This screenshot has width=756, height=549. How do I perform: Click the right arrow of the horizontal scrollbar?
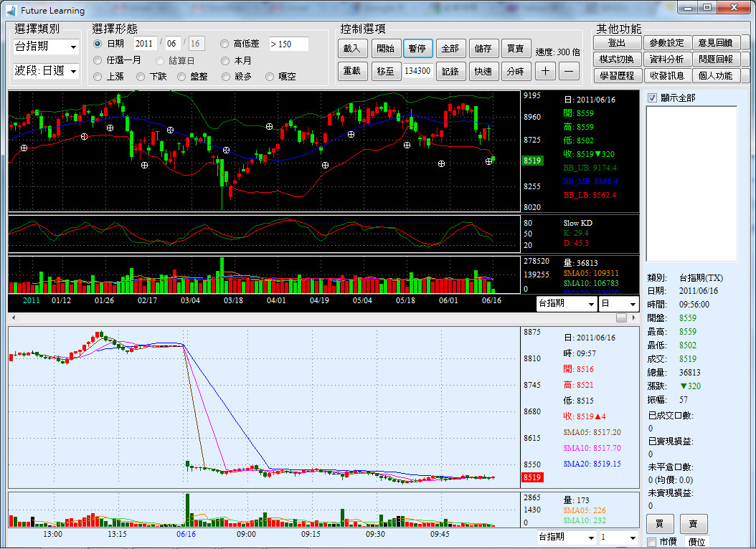tap(633, 318)
